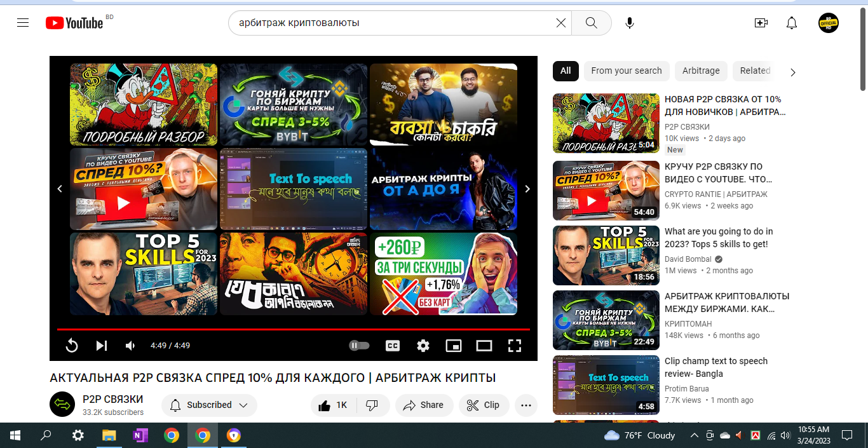Clip the video

click(484, 405)
